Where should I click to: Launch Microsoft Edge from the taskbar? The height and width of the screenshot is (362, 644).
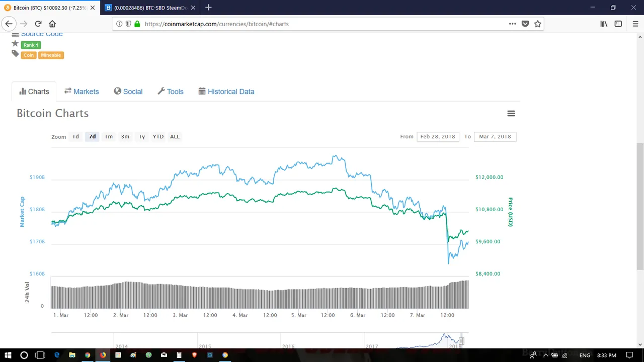57,355
